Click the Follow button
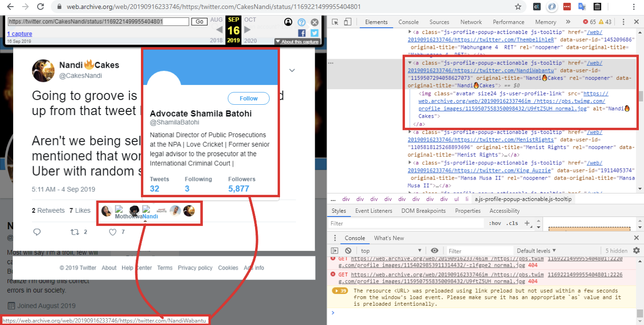 pyautogui.click(x=248, y=99)
